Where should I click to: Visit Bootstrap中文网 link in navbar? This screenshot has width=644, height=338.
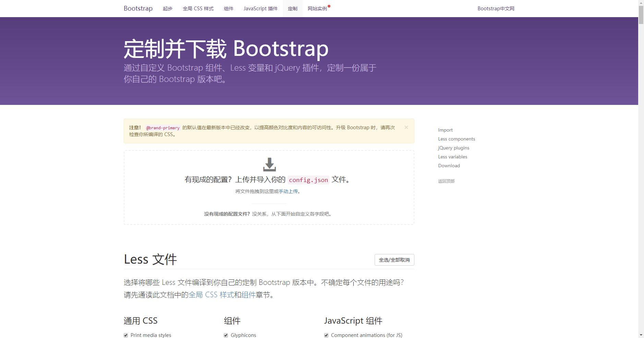point(496,9)
